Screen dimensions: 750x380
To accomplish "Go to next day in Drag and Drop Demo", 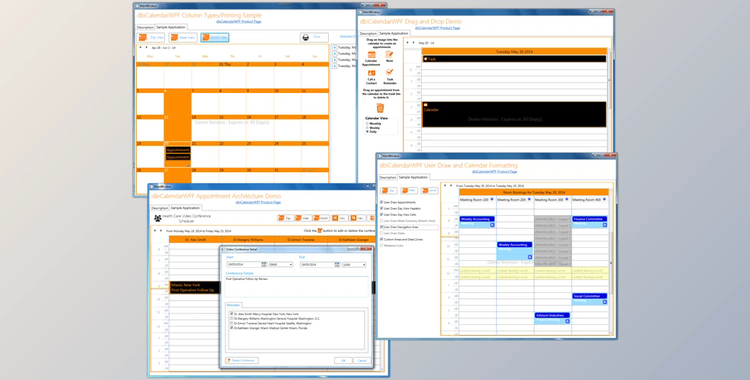I will coord(413,43).
